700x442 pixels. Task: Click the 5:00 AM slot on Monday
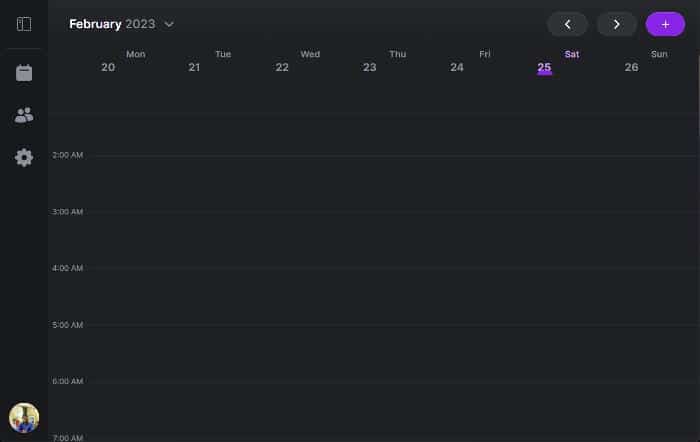pos(135,353)
